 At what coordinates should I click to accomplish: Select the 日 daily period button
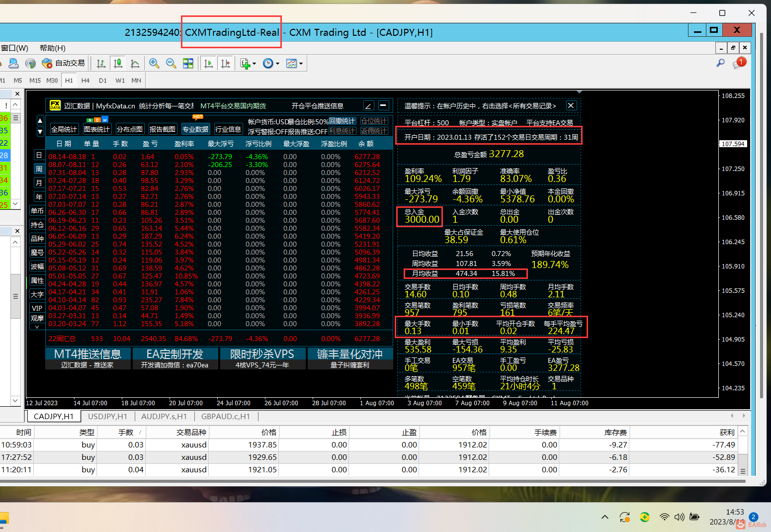[x=39, y=155]
